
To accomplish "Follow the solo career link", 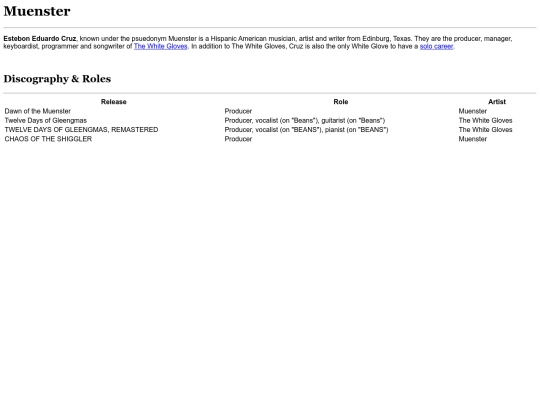I will click(x=436, y=46).
